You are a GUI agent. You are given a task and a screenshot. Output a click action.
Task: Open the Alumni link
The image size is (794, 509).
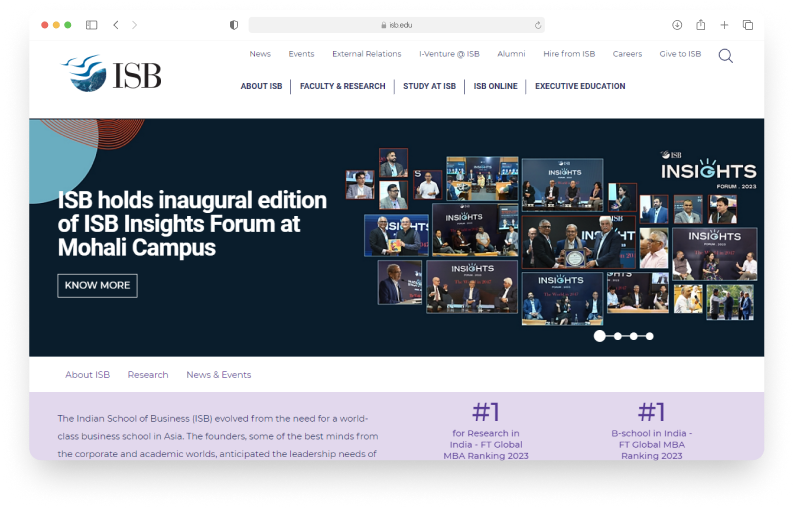point(511,54)
